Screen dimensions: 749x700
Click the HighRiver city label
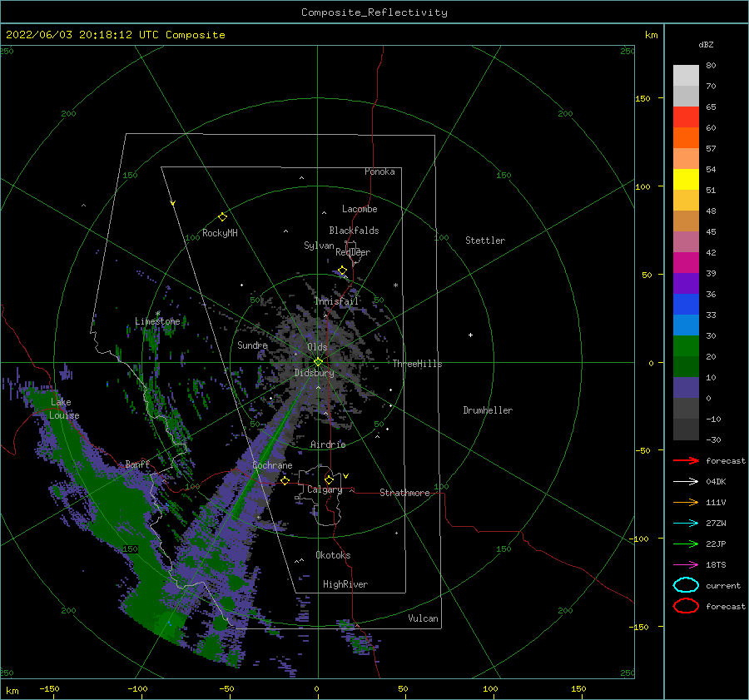pyautogui.click(x=345, y=584)
